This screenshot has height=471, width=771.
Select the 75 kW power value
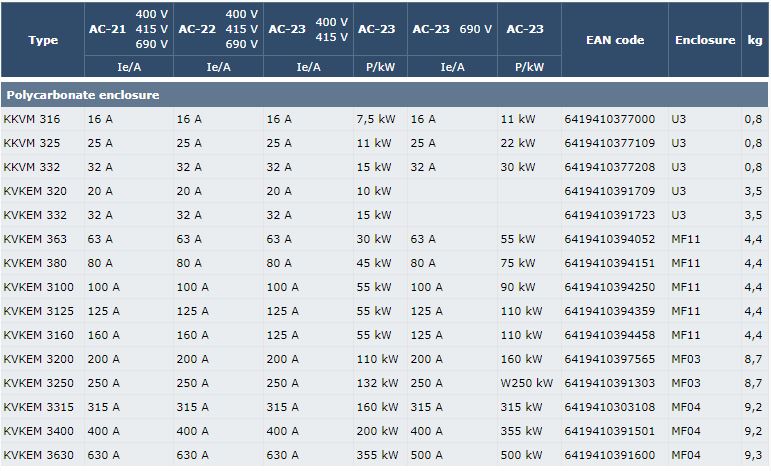click(x=518, y=263)
